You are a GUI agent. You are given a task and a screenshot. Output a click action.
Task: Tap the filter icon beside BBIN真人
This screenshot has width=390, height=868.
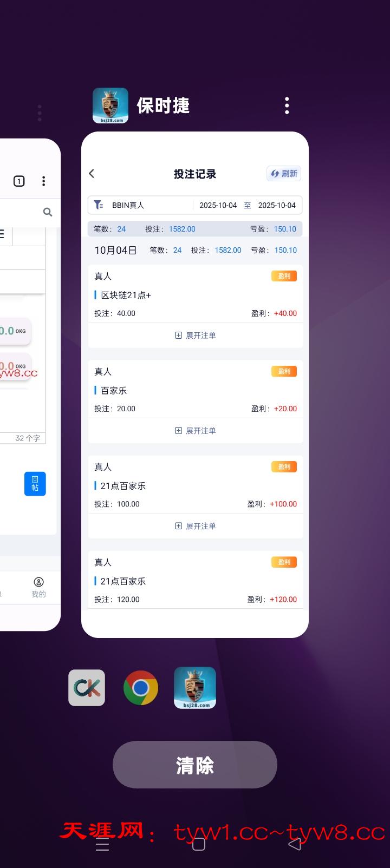pyautogui.click(x=99, y=205)
